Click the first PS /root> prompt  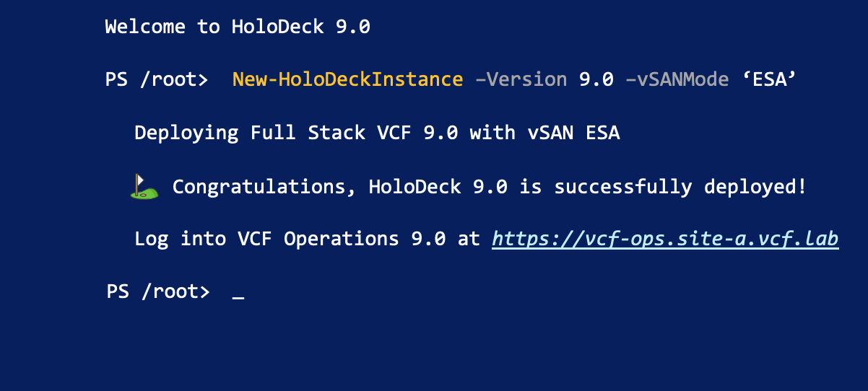(x=157, y=79)
